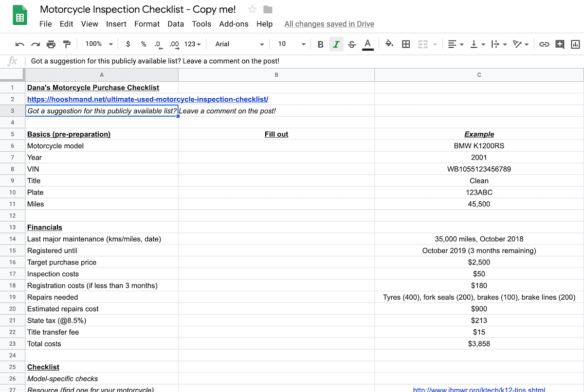
Task: Activate the paint format tool
Action: pyautogui.click(x=67, y=44)
